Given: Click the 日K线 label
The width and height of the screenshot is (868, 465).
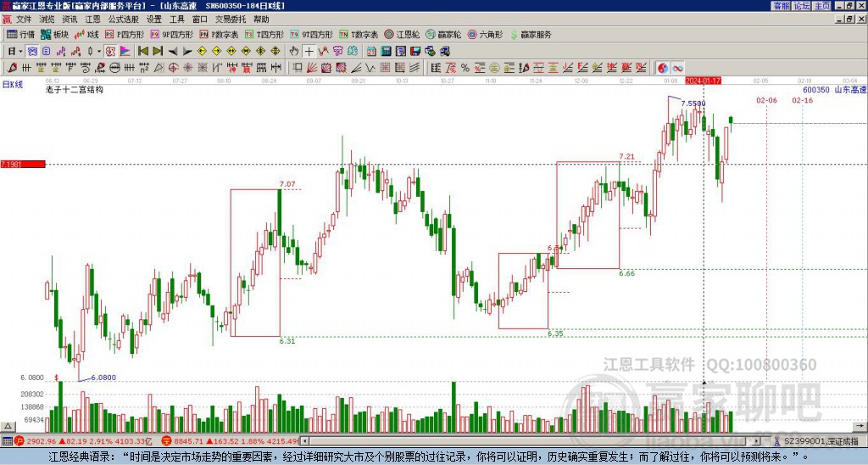Looking at the screenshot, I should pyautogui.click(x=13, y=85).
